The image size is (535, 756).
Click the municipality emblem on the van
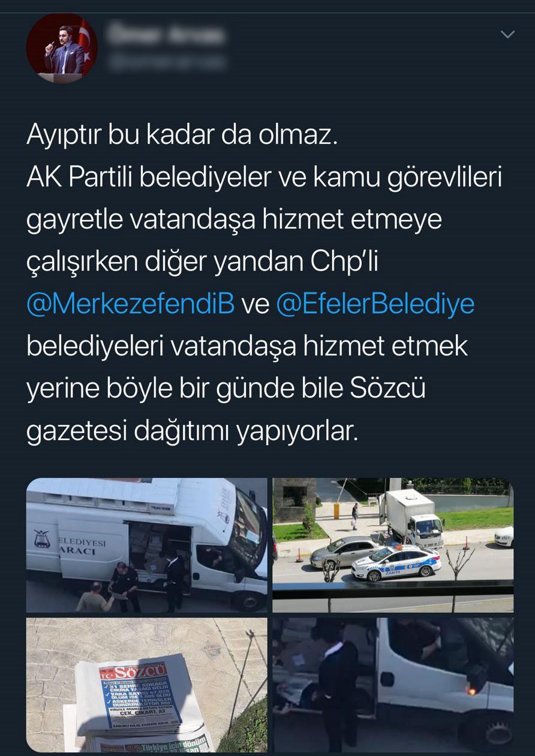click(x=41, y=538)
